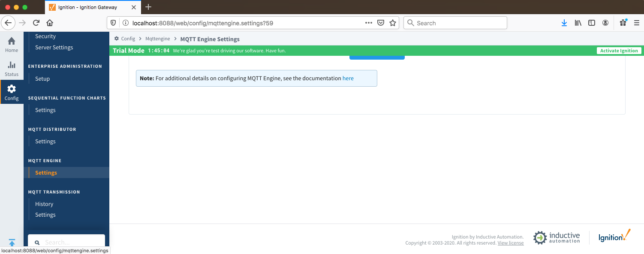644x254 pixels.
Task: Open a new tab with plus button
Action: (148, 7)
